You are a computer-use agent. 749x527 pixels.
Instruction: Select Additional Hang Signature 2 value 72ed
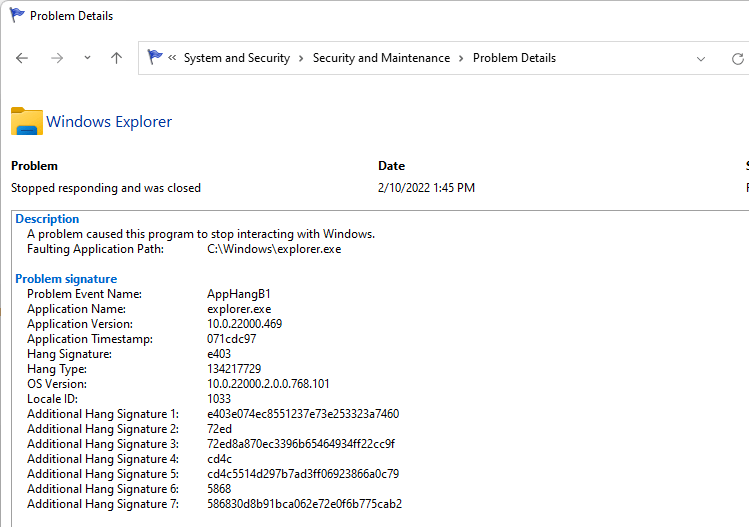[x=219, y=429]
